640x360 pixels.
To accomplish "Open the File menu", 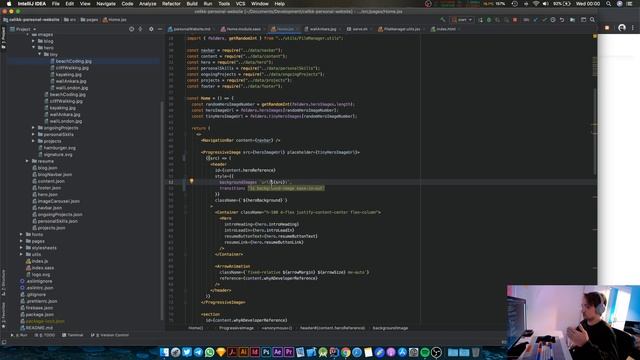I will coord(56,4).
